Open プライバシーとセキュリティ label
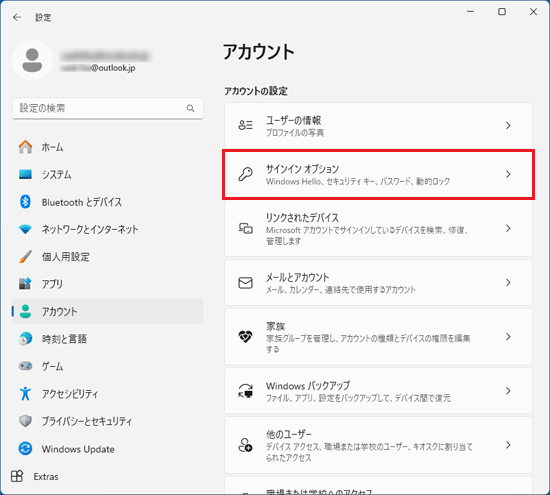This screenshot has width=550, height=495. click(x=87, y=421)
